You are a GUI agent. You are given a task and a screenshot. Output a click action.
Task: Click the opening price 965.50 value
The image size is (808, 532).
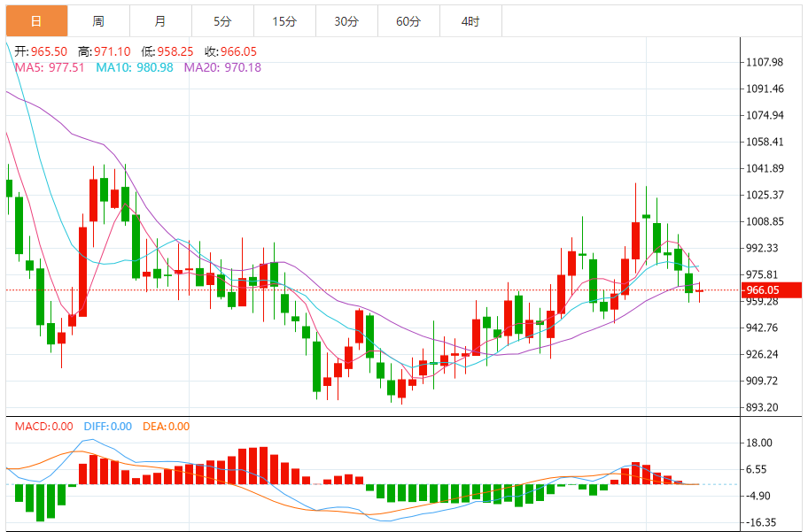click(x=49, y=51)
